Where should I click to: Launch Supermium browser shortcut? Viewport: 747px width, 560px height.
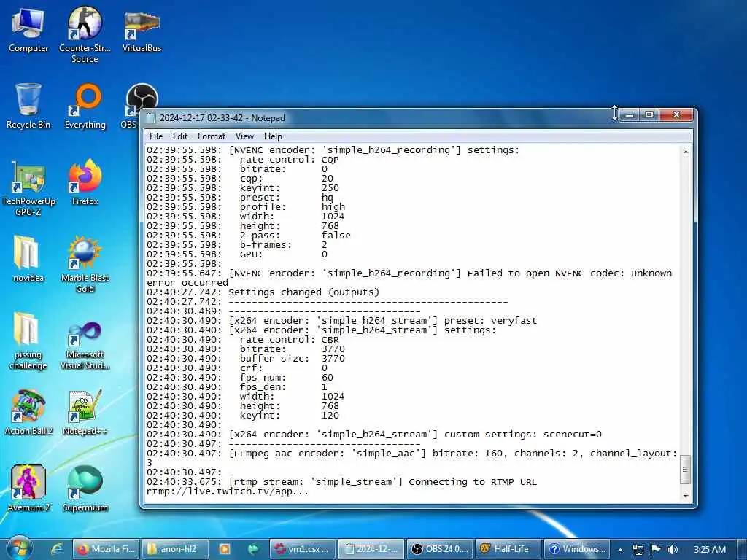click(x=85, y=489)
